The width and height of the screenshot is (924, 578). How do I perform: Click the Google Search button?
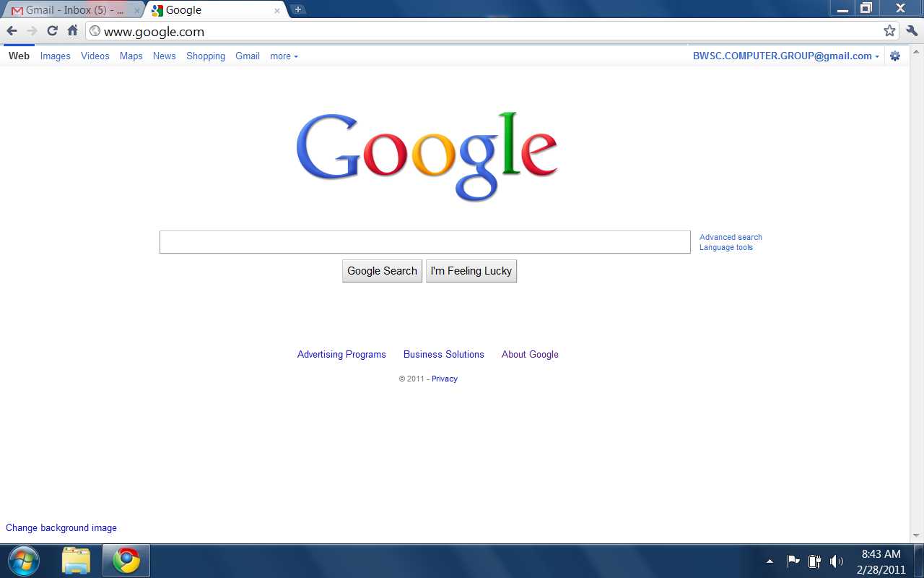[382, 271]
